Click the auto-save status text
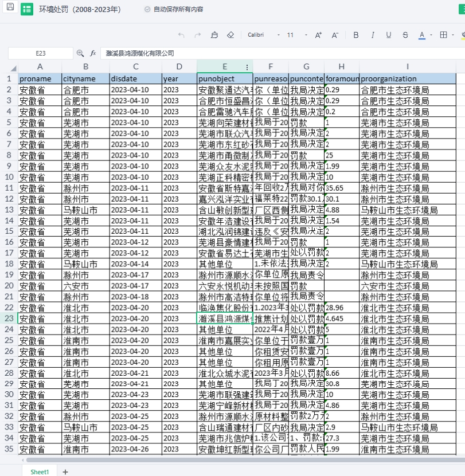Screen dimensions: 465x476 point(178,10)
